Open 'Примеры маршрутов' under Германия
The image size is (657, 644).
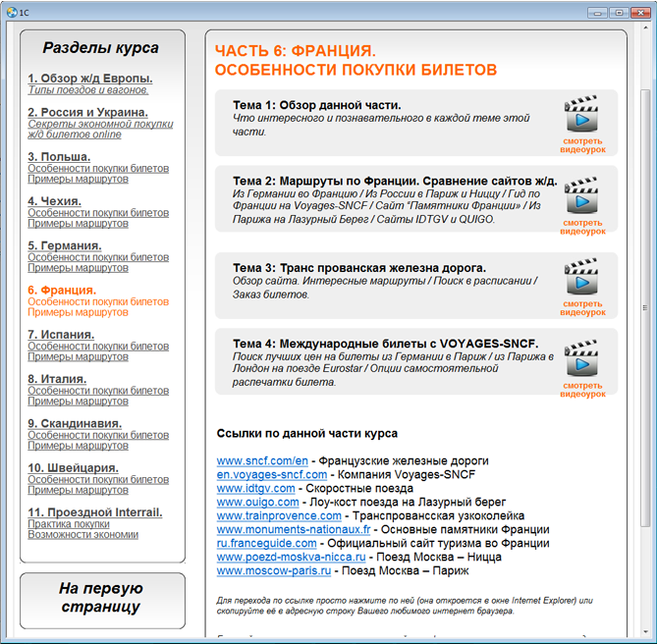click(78, 268)
